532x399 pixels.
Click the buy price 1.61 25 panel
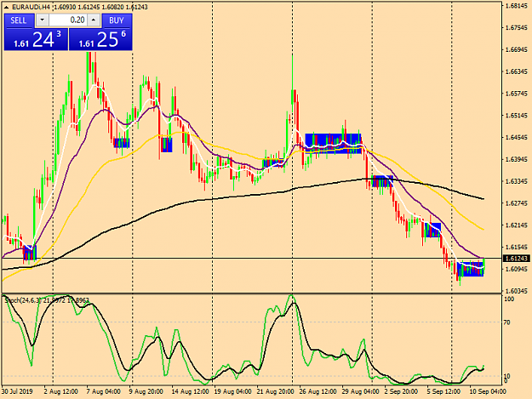(x=100, y=39)
